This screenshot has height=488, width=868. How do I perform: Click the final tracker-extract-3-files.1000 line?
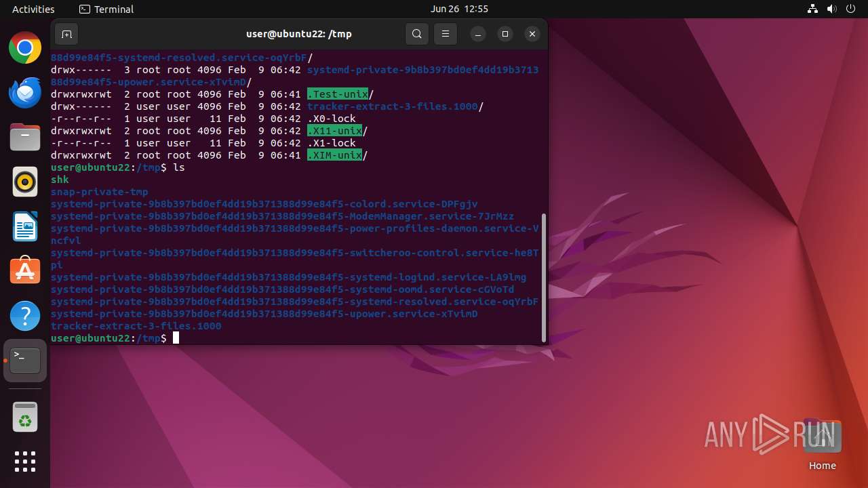136,326
